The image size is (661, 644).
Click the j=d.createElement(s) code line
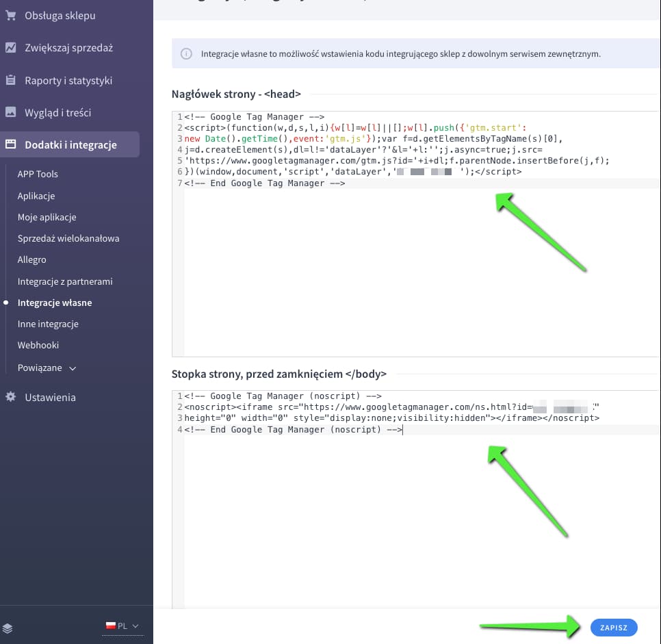(363, 150)
